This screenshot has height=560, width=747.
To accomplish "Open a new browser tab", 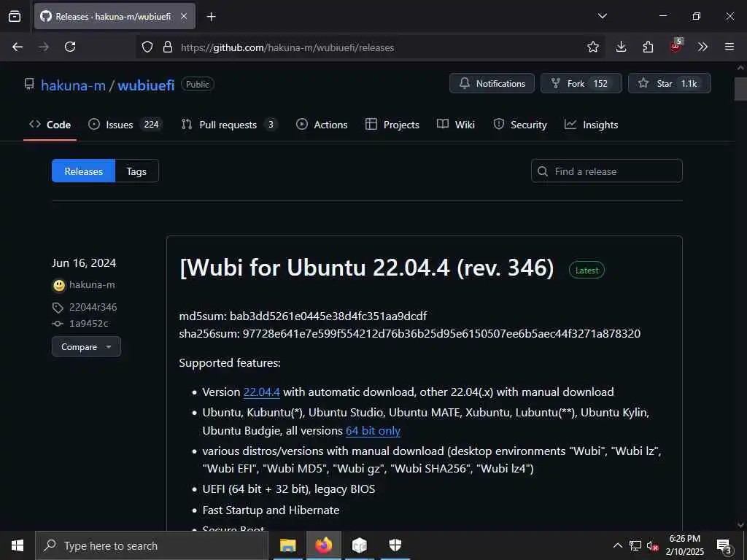I will pos(211,17).
